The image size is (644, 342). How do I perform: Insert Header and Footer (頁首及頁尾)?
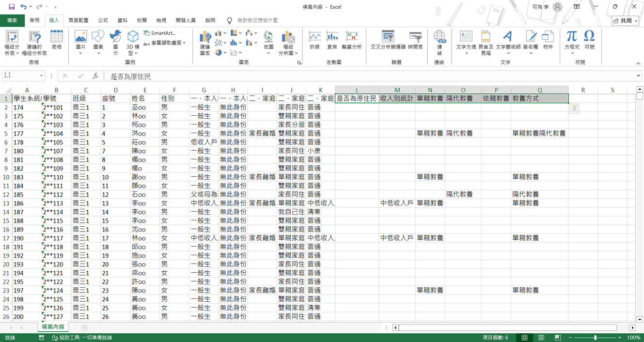point(486,43)
